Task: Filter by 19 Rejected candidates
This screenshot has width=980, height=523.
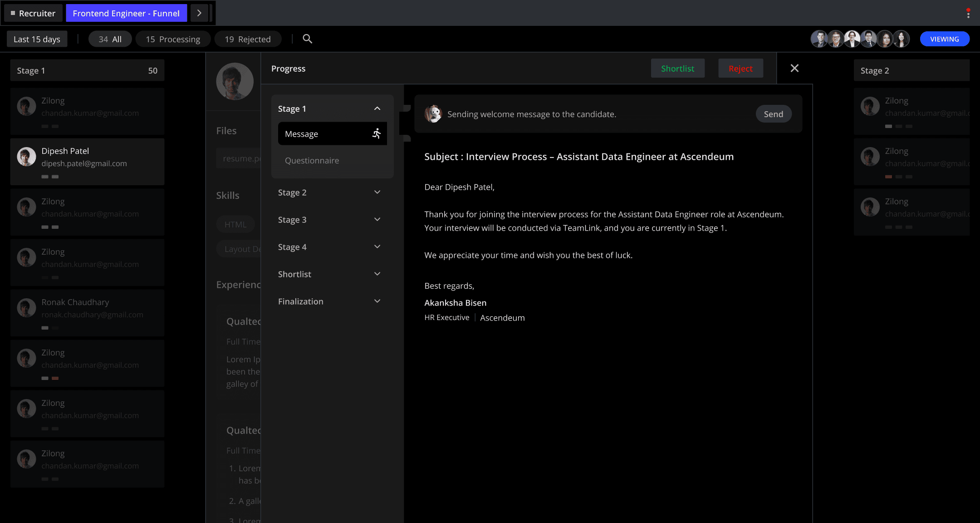Action: coord(248,39)
